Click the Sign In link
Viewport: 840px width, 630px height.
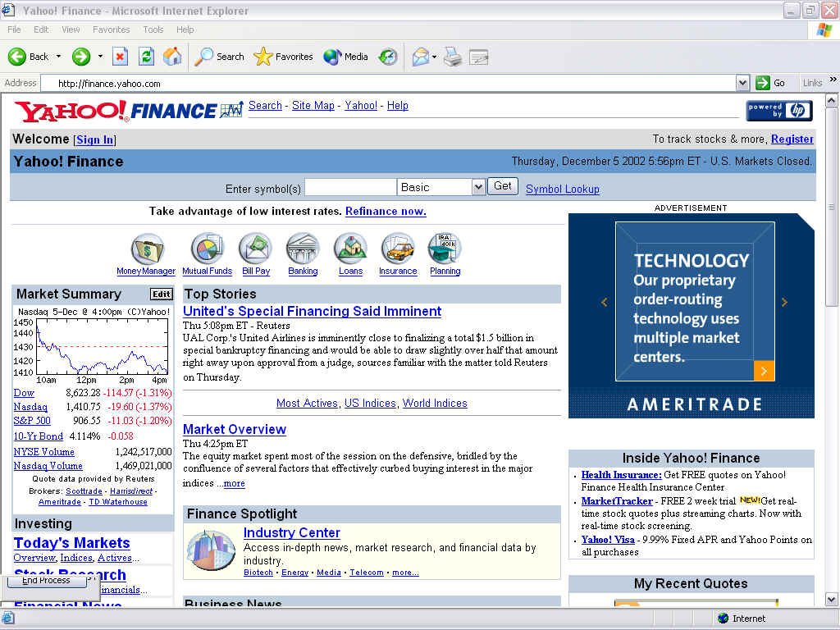coord(95,139)
